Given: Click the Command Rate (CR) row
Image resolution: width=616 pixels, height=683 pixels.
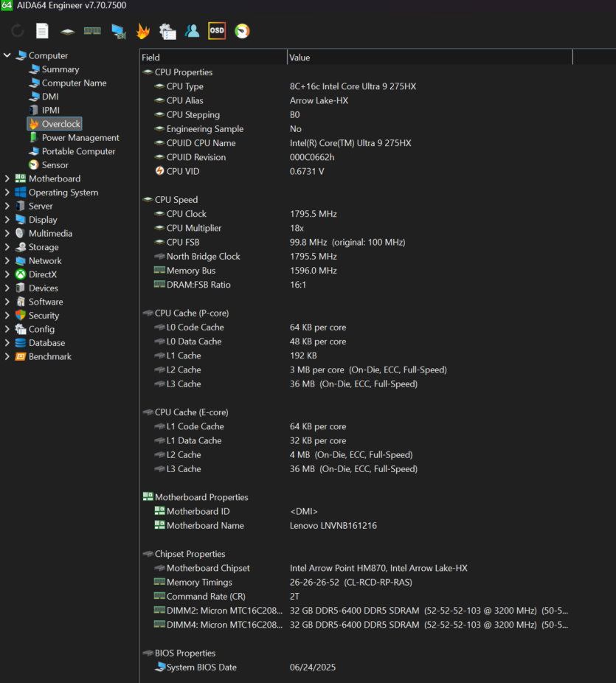Looking at the screenshot, I should 356,596.
